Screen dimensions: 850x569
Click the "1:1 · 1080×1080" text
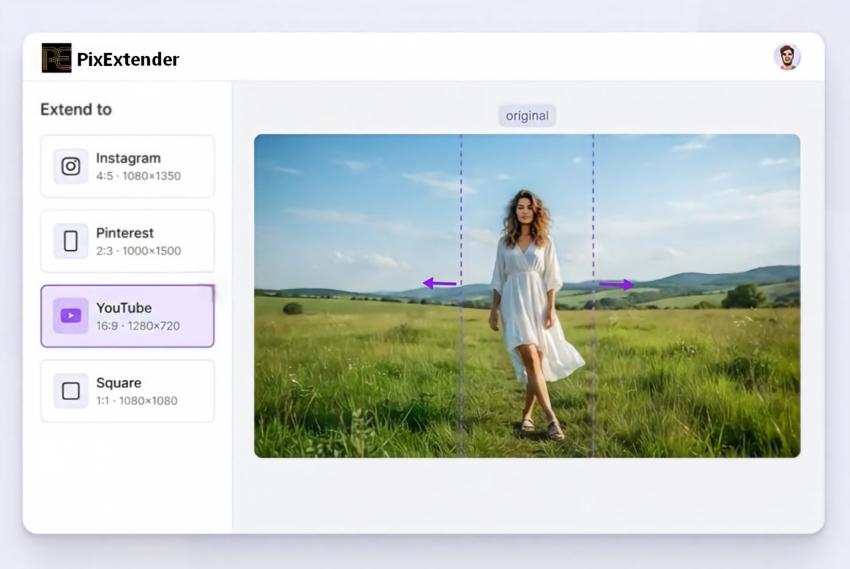pyautogui.click(x=137, y=400)
